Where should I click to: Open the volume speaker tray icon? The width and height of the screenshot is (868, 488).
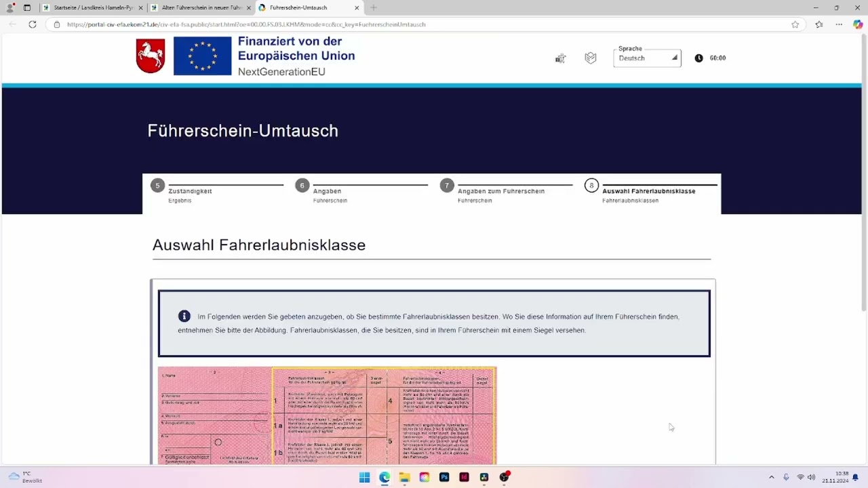tap(811, 477)
